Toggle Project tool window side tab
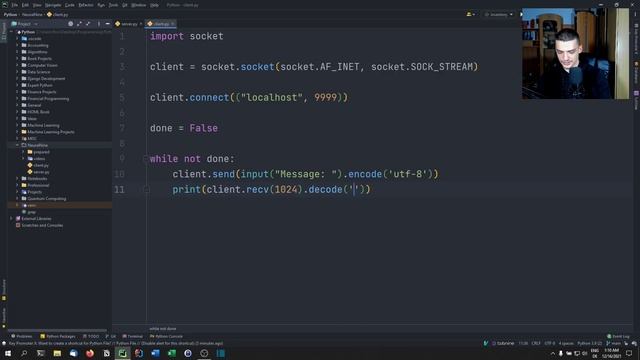This screenshot has width=640, height=360. [x=4, y=31]
